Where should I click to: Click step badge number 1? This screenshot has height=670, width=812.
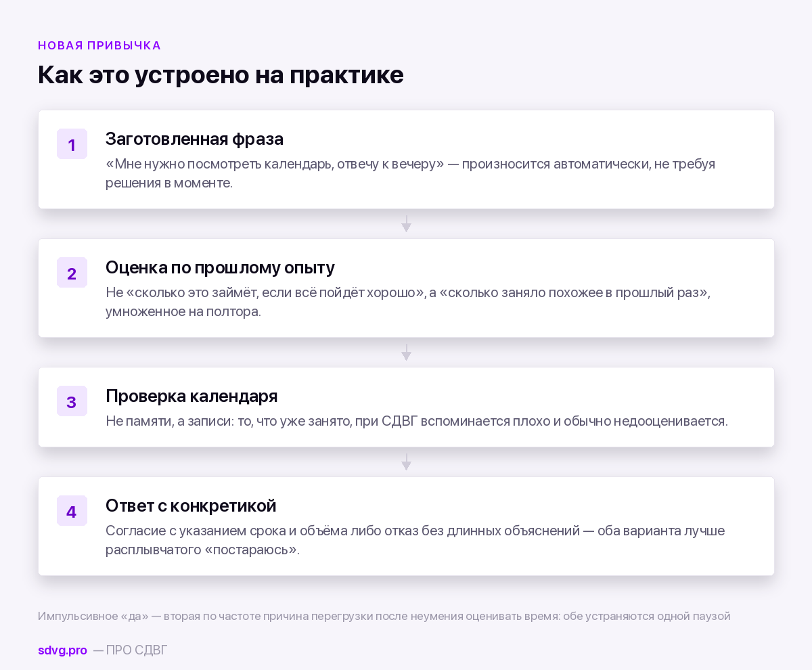click(x=72, y=144)
